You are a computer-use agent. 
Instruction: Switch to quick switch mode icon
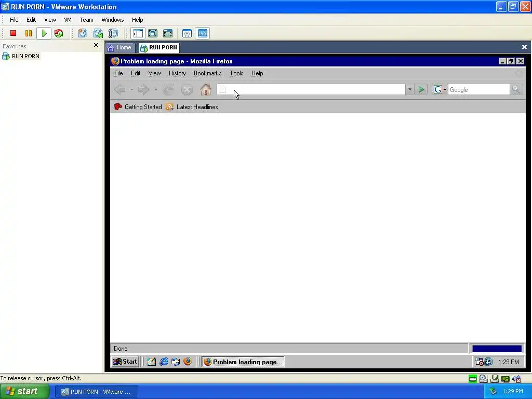click(153, 33)
